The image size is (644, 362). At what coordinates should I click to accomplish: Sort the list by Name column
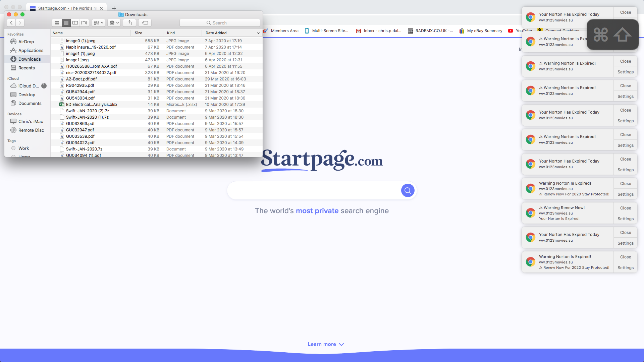tap(91, 33)
